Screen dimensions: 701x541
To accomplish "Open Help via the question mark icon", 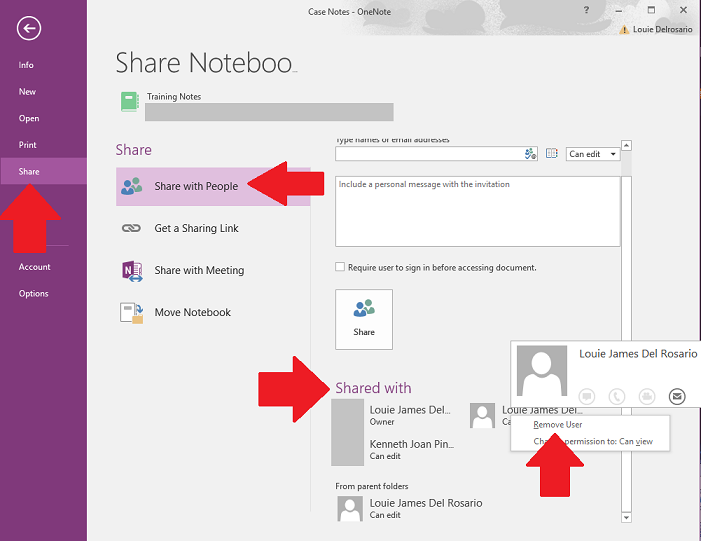I will click(586, 10).
